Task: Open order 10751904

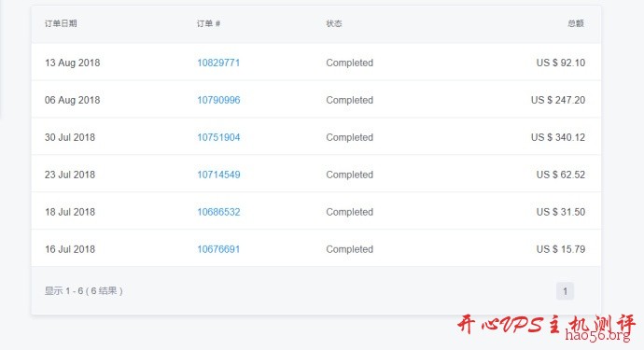Action: click(218, 137)
